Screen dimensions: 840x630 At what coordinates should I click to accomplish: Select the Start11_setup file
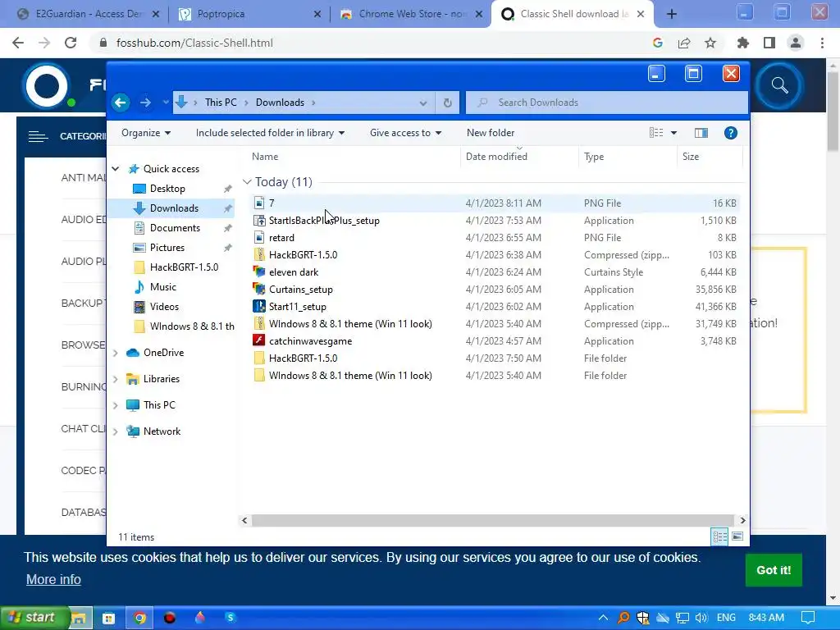[297, 307]
